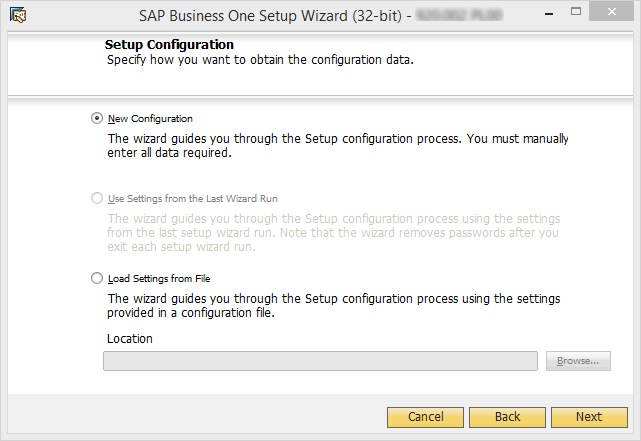641x441 pixels.
Task: Select the Load Settings from File radio button
Action: (x=97, y=278)
